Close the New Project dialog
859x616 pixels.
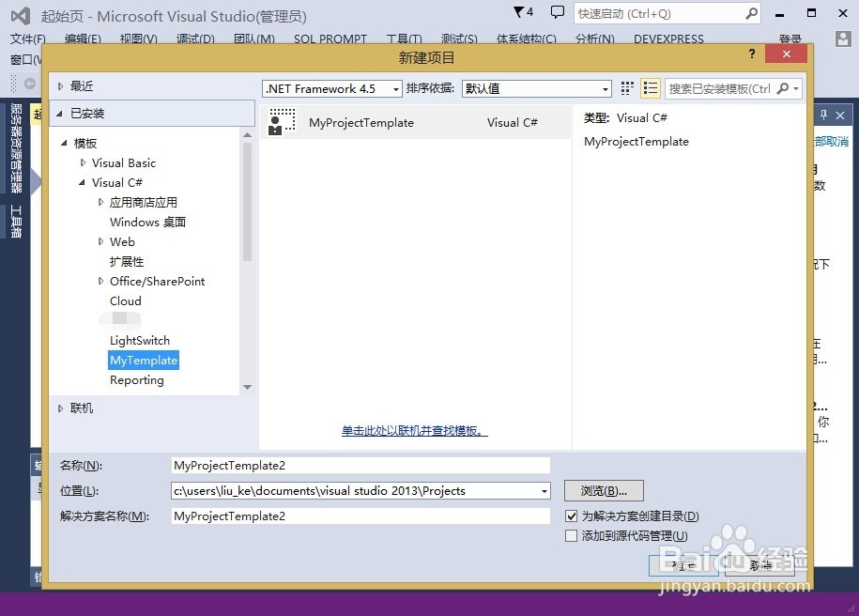coord(786,54)
